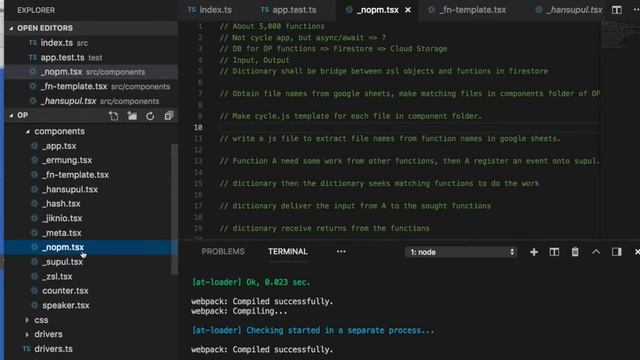Open editor more actions ellipsis menu
The width and height of the screenshot is (640, 360).
636,10
